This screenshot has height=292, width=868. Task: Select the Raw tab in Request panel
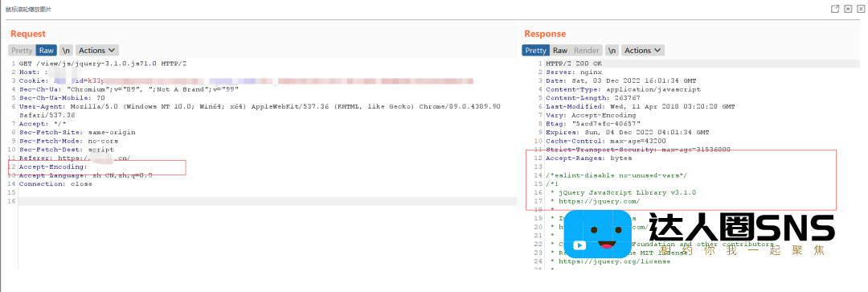[47, 51]
